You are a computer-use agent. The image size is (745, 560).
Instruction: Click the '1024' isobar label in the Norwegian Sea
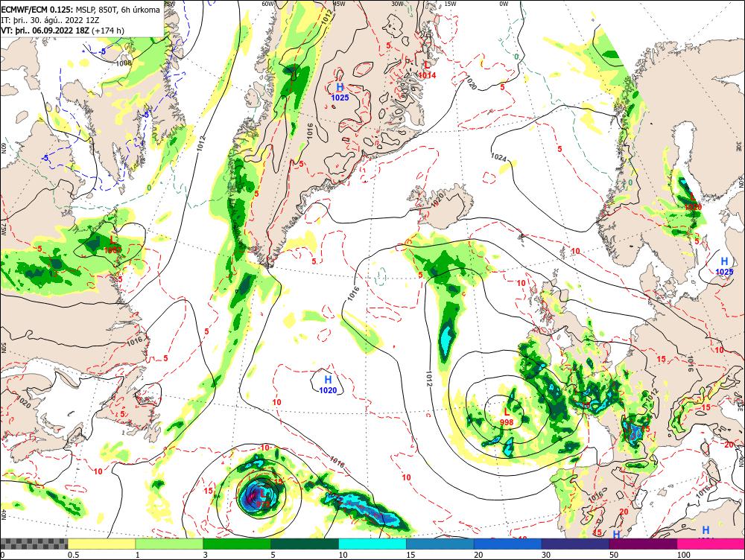(498, 156)
